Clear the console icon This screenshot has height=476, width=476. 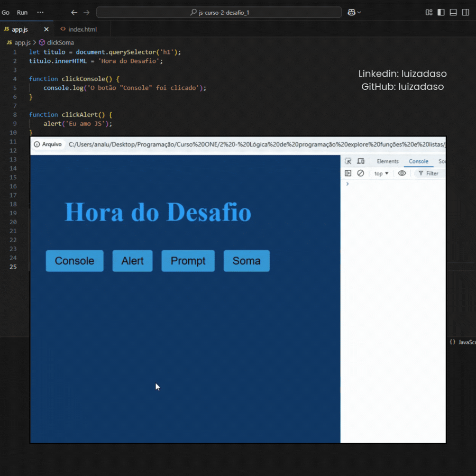point(360,173)
